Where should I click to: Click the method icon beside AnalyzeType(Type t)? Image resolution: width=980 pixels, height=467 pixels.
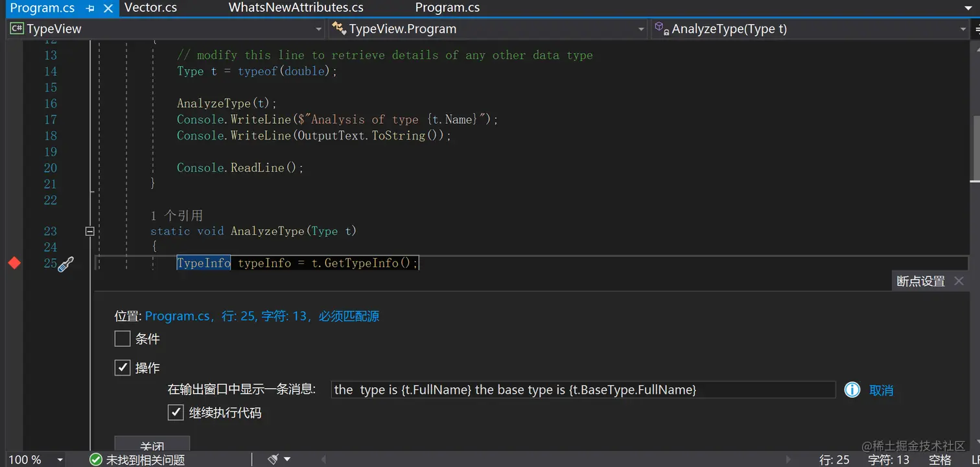tap(662, 28)
